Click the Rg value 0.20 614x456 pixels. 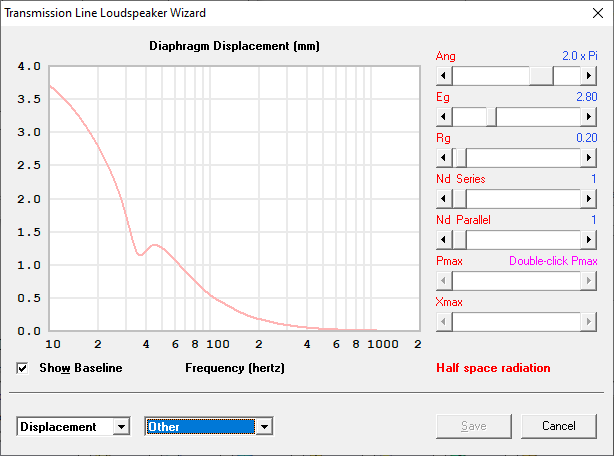pyautogui.click(x=587, y=138)
